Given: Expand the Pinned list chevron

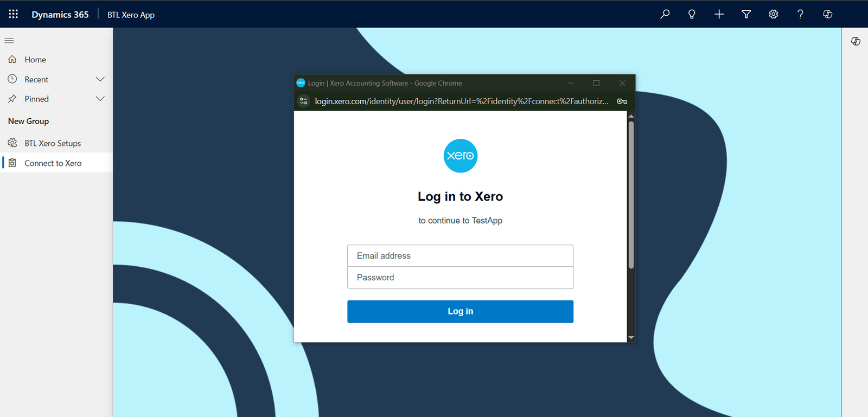Looking at the screenshot, I should 100,99.
